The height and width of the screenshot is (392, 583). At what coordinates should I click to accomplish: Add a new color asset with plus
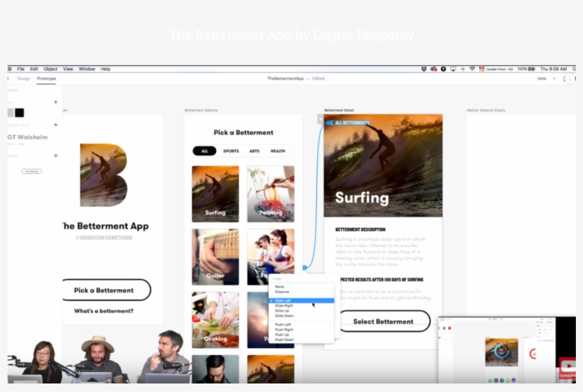tap(55, 102)
